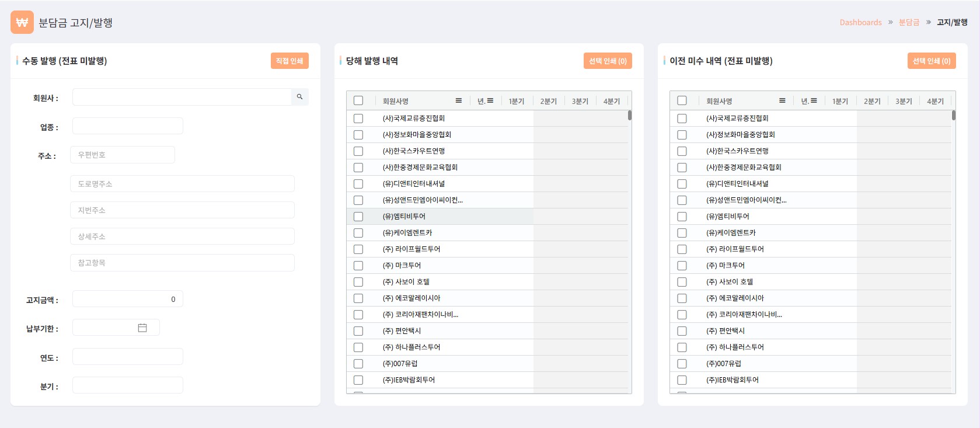Viewport: 980px width, 428px height.
Task: Select 1분기 column header in 당해 발행 내역
Action: point(517,101)
